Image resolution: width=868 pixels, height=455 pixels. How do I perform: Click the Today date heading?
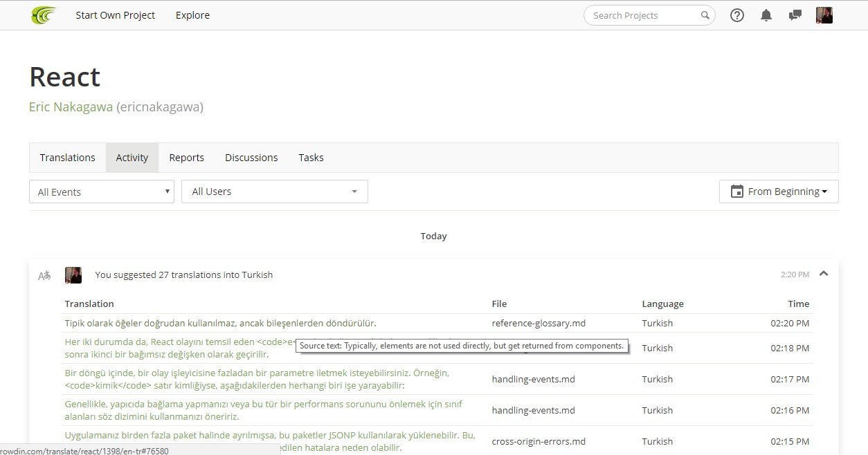point(434,236)
